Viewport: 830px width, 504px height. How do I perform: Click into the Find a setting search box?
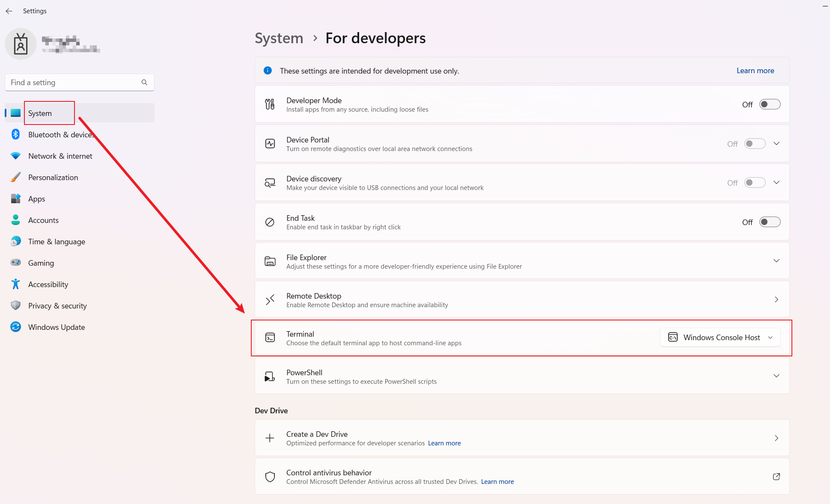[73, 82]
